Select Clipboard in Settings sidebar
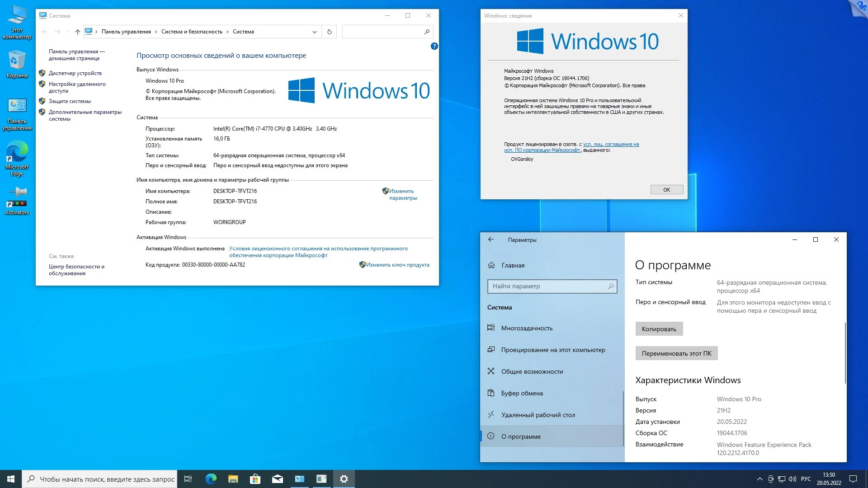This screenshot has width=868, height=488. (x=522, y=393)
